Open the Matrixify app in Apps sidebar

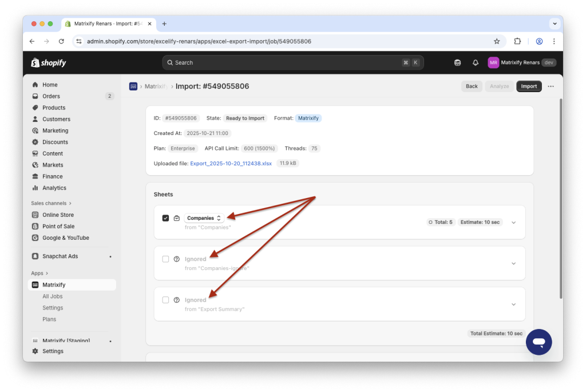(55, 284)
